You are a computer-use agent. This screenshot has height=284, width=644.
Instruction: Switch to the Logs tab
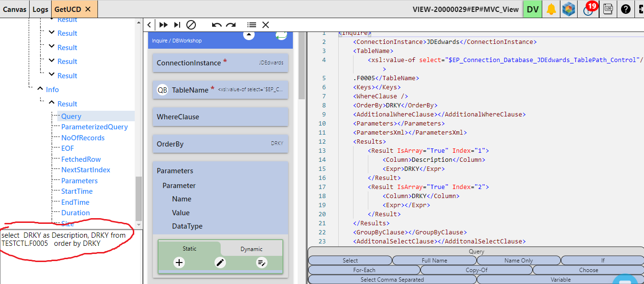pos(41,9)
